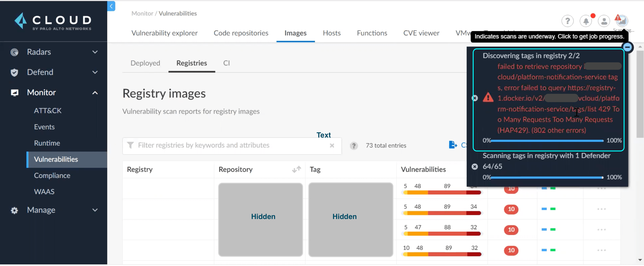
Task: Cancel the Scanning tags in registry job
Action: point(475,167)
